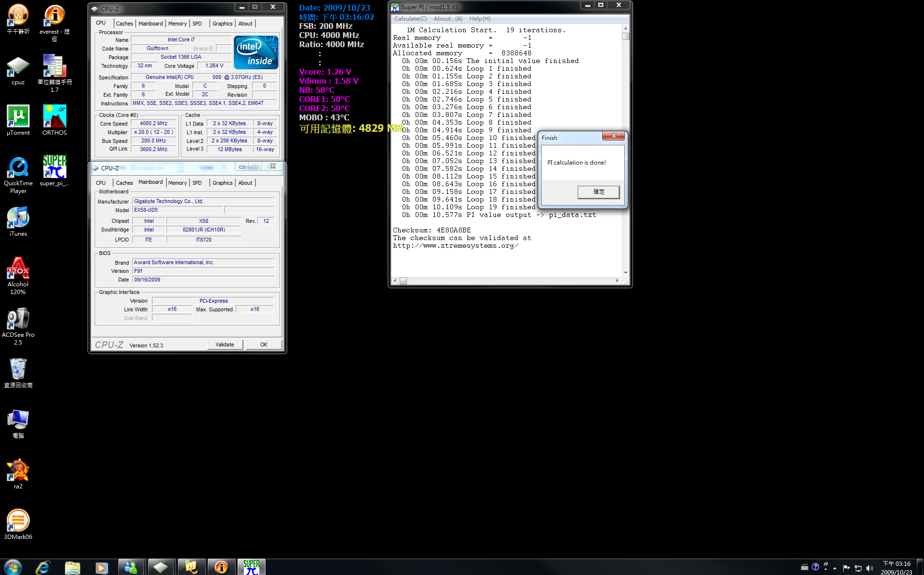Viewport: 924px width, 575px height.
Task: Select Graphics tab in top CPU-Z window
Action: point(222,24)
